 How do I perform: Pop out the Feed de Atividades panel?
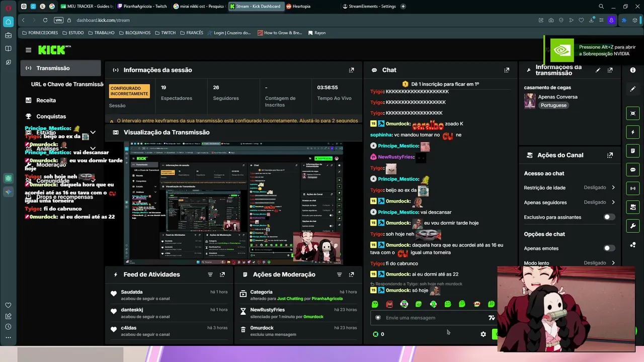tap(222, 275)
